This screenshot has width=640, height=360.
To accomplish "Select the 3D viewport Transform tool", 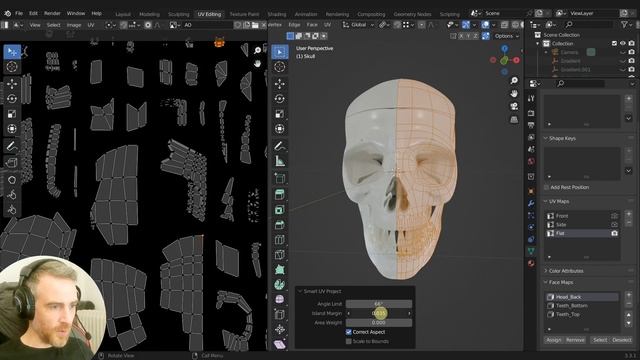I will [280, 129].
